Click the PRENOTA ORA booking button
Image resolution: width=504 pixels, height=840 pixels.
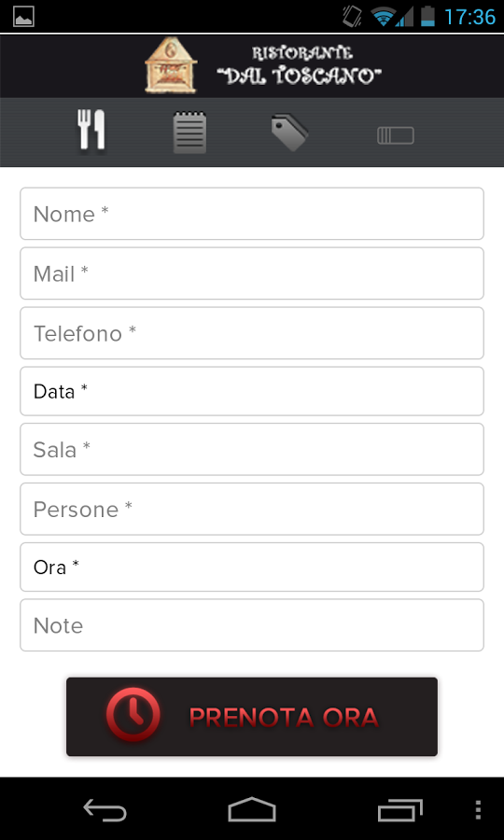252,717
